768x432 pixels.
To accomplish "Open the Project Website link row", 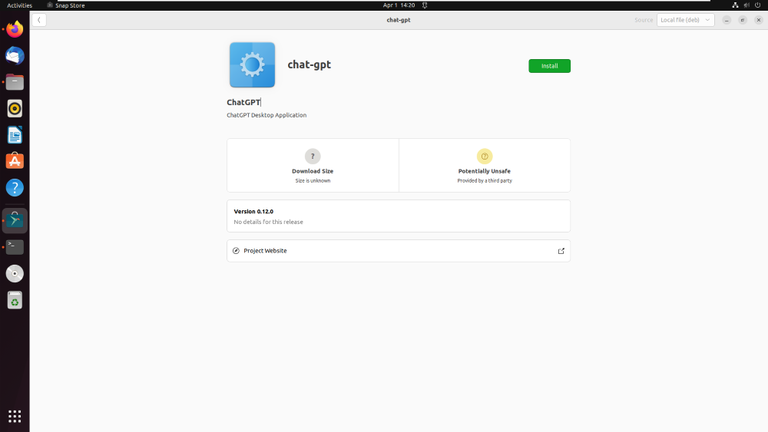I will coord(398,251).
